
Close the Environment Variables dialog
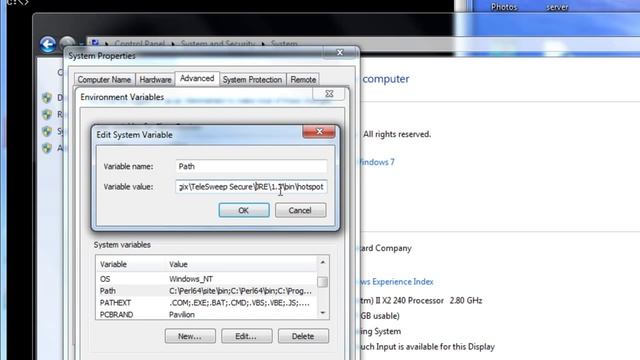pyautogui.click(x=329, y=93)
